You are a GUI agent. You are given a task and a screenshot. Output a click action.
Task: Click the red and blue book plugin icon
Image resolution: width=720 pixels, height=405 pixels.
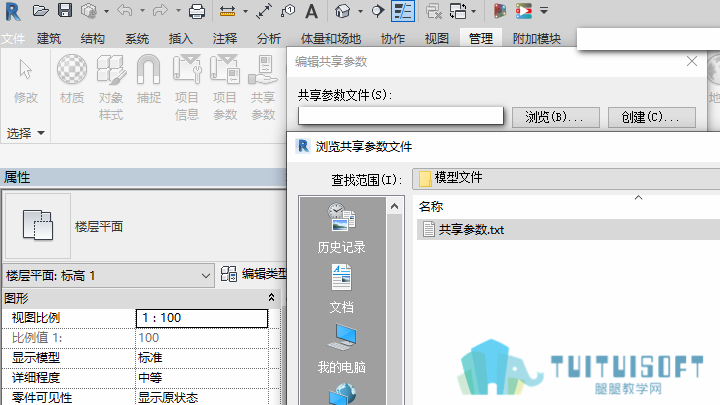pos(500,11)
